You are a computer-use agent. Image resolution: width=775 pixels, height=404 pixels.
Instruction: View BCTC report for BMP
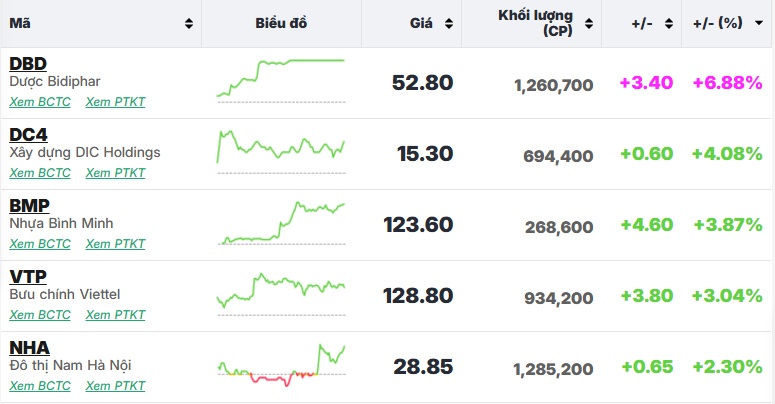click(40, 243)
